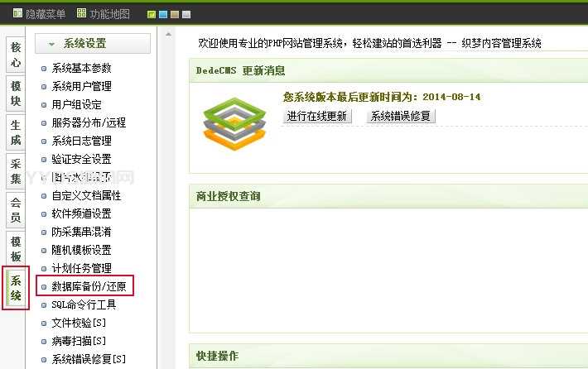Click the scroll up arrow of menu panel

click(169, 35)
